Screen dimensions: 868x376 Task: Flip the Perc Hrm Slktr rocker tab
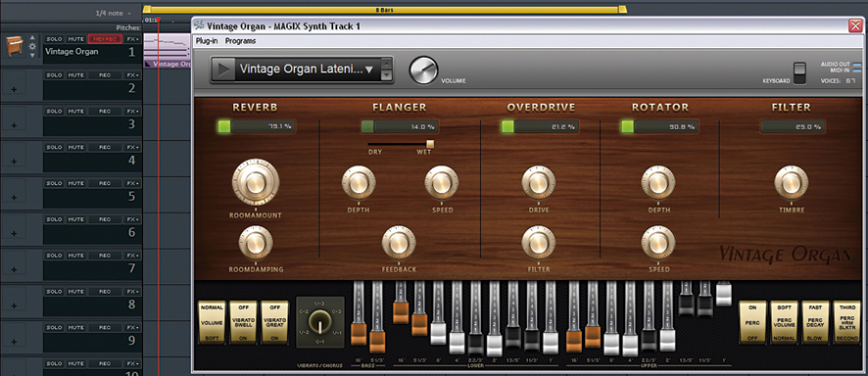(x=846, y=322)
